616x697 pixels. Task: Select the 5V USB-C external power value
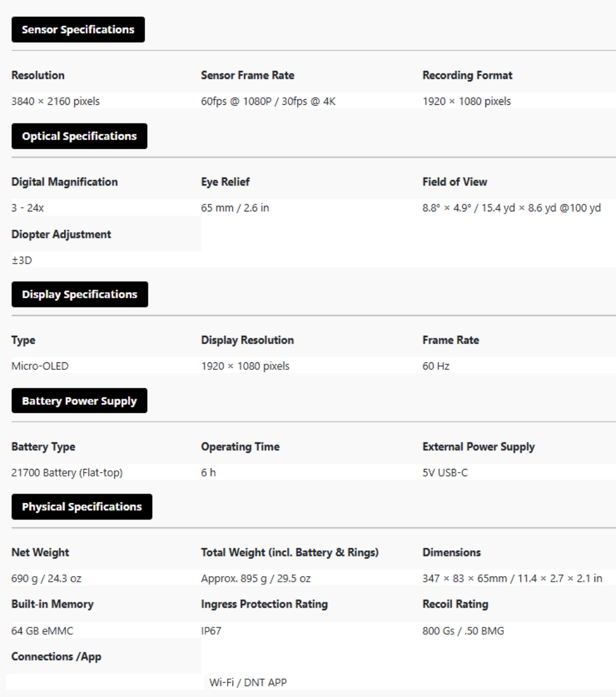coord(445,473)
